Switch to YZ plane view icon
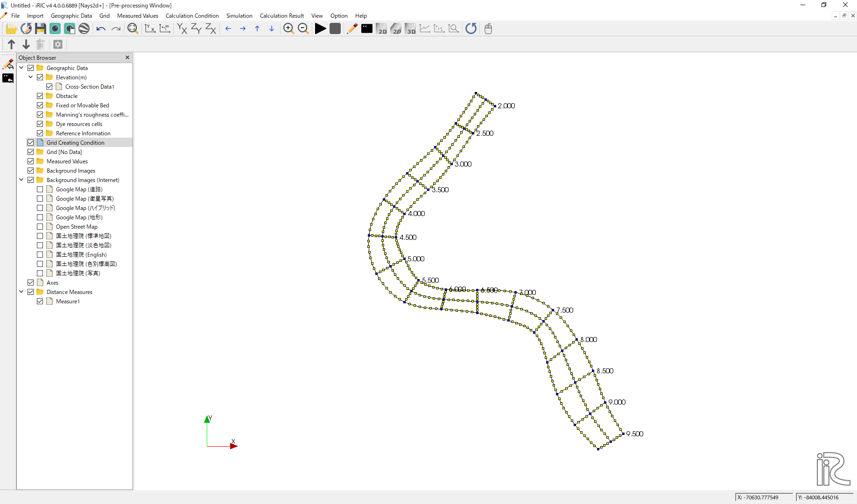The height and width of the screenshot is (504, 857). [197, 29]
